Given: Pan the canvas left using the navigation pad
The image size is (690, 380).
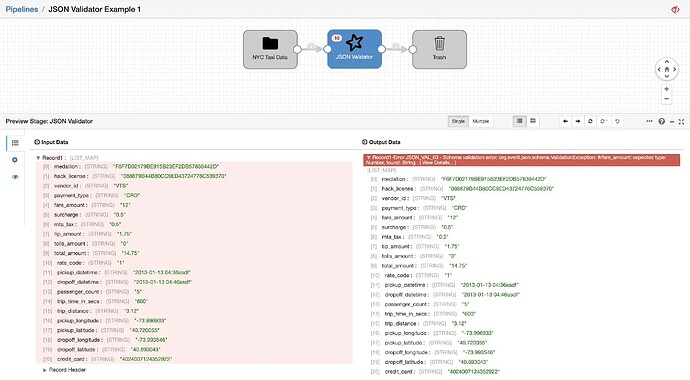Looking at the screenshot, I should pos(659,69).
